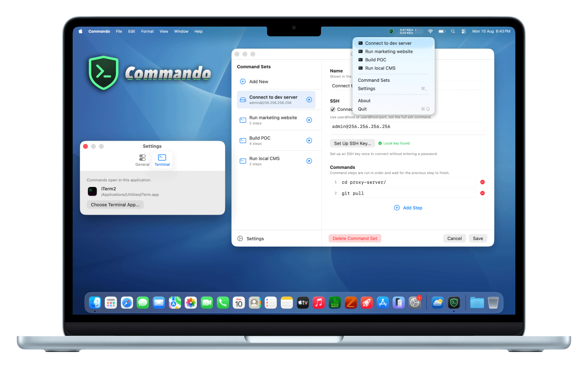Click 'Choose Terminal App...' in Settings
This screenshot has width=588, height=368.
click(x=115, y=205)
